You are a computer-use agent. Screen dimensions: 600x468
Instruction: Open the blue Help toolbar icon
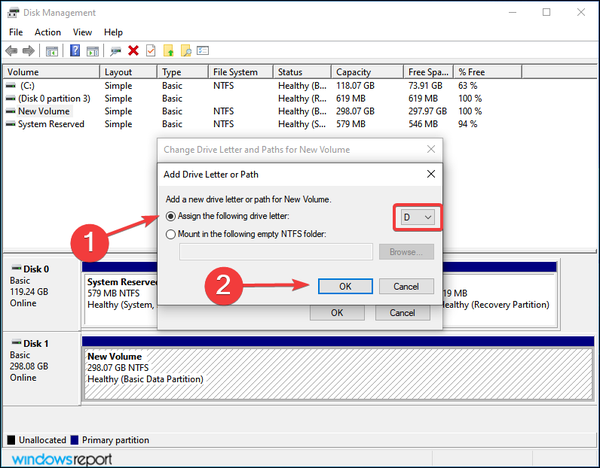point(75,50)
